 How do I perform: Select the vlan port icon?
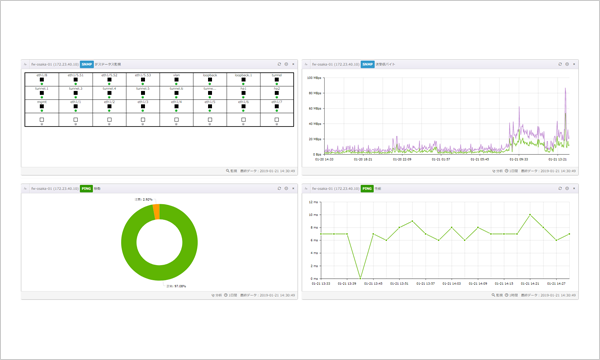pyautogui.click(x=176, y=80)
